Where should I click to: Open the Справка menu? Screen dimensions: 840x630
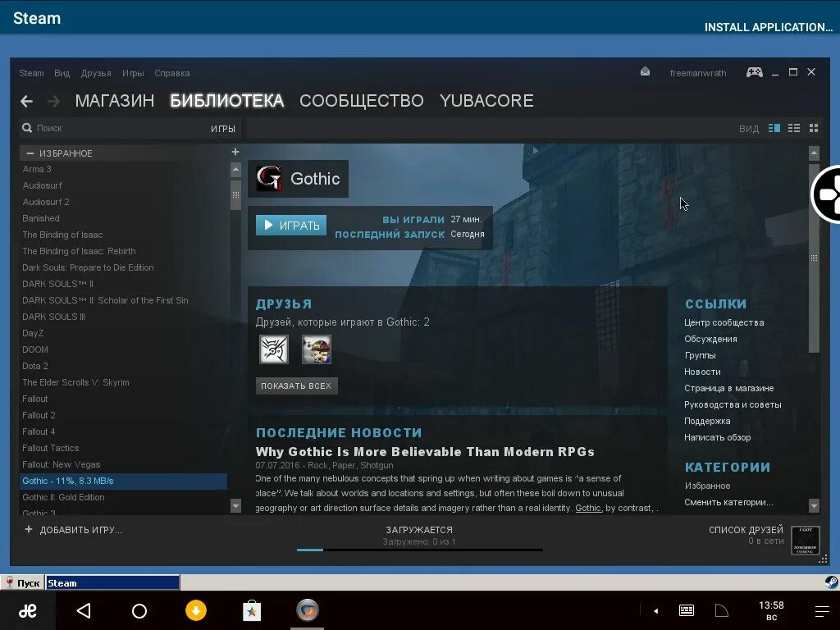pyautogui.click(x=172, y=73)
